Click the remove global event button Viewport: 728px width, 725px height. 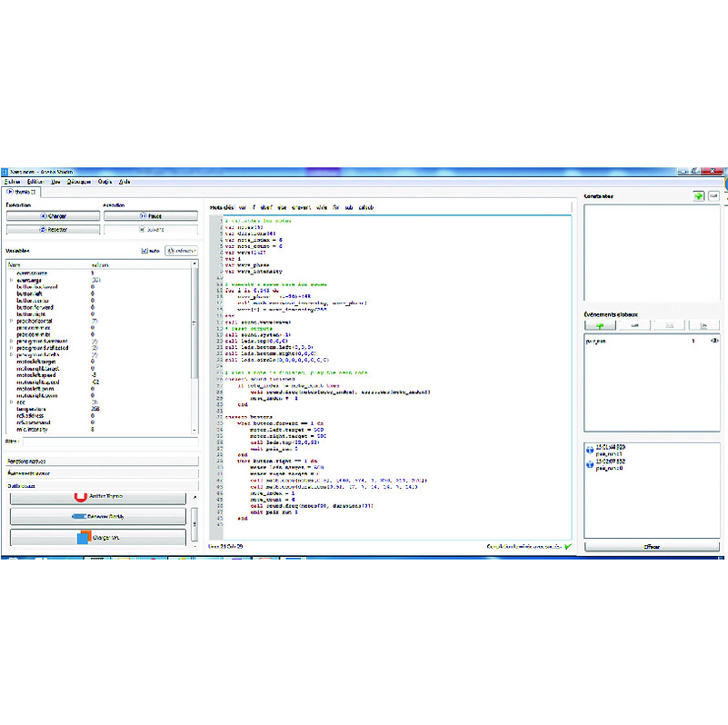pyautogui.click(x=634, y=325)
